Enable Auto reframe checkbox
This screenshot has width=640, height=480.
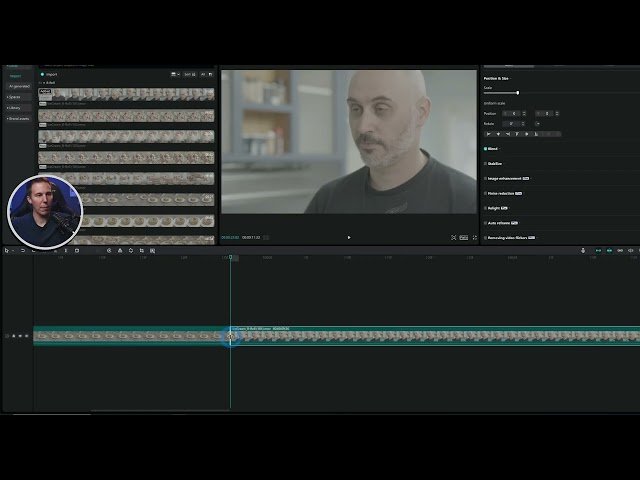(x=486, y=223)
